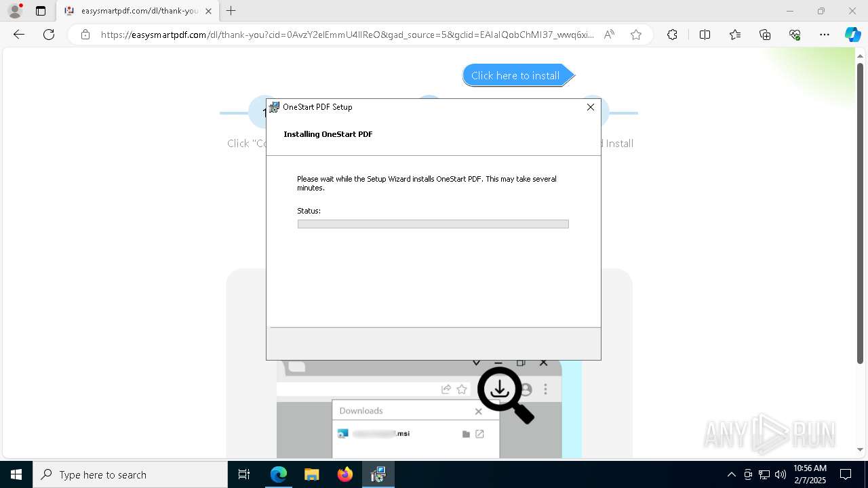Image resolution: width=868 pixels, height=488 pixels.
Task: Click the 'Click here to install' button
Action: (x=518, y=75)
